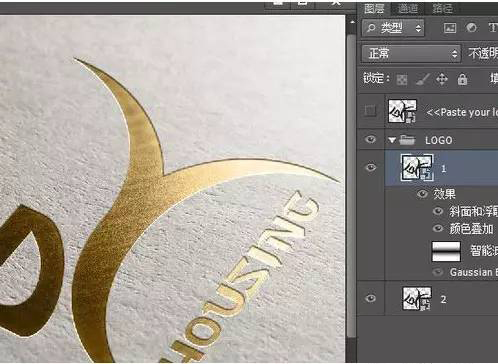Hide the LOGO group with eye icon
Screen dimensions: 498x364
371,139
